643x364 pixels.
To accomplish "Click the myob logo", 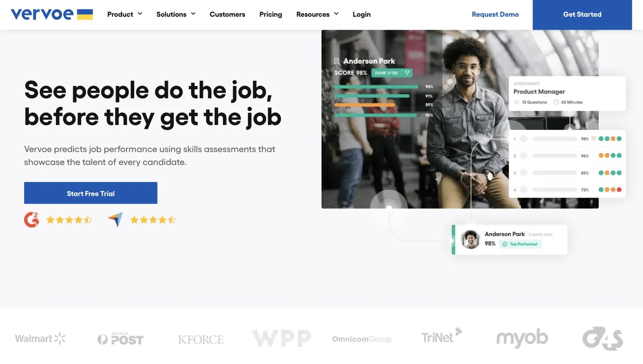I will pyautogui.click(x=522, y=338).
